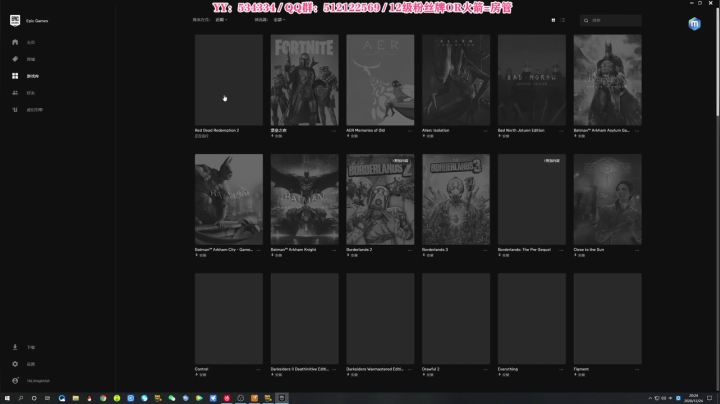Open the Alien Isolation cover

pyautogui.click(x=456, y=80)
